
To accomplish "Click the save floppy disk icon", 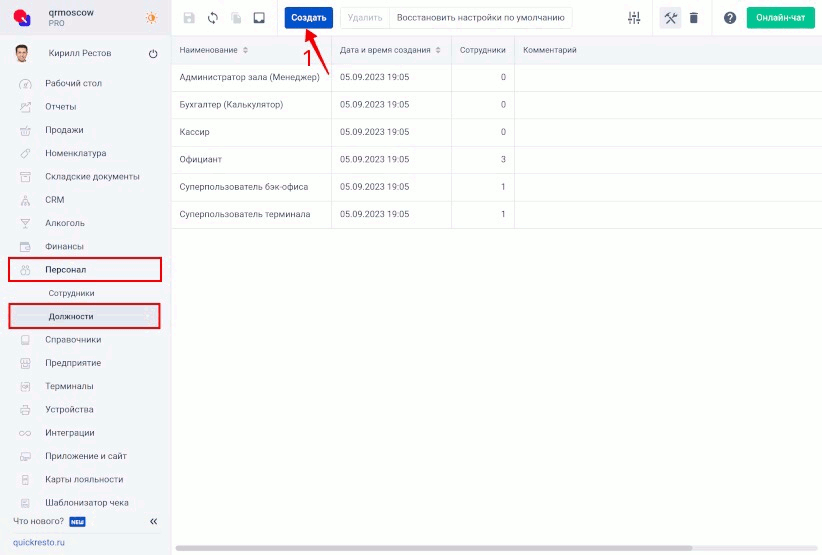I will pyautogui.click(x=189, y=18).
